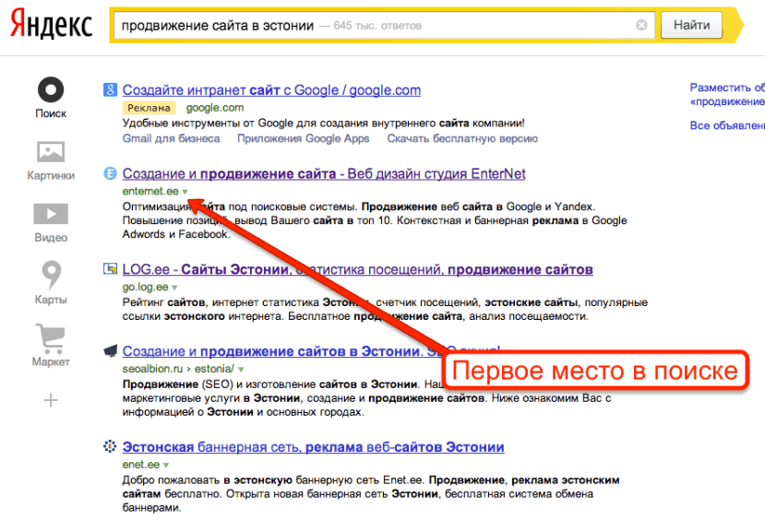Open result Эстонская баннерная сеть
Viewport: 765px width, 532px height.
tap(313, 447)
